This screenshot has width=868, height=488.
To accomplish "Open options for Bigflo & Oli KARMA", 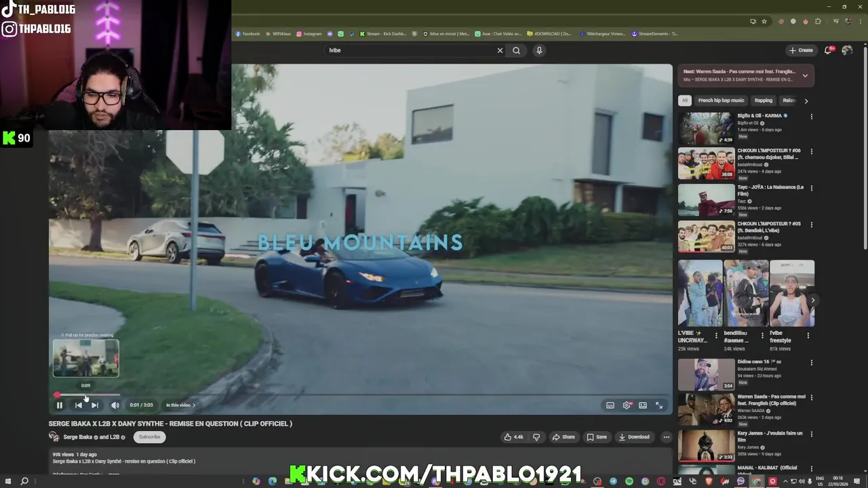I will [x=811, y=117].
